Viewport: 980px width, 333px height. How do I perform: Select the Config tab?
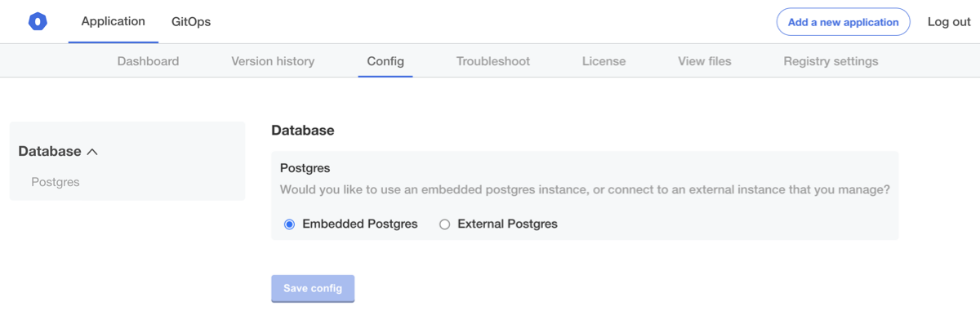[x=385, y=61]
